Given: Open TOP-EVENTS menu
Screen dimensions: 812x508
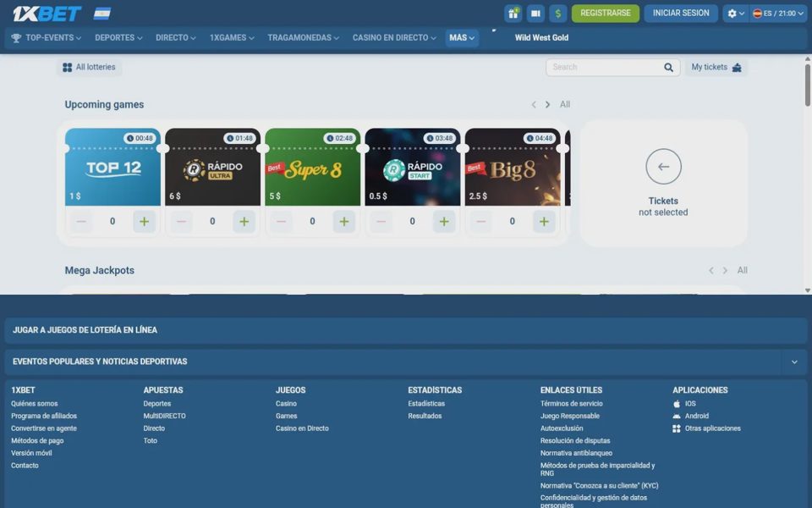Looking at the screenshot, I should (47, 38).
